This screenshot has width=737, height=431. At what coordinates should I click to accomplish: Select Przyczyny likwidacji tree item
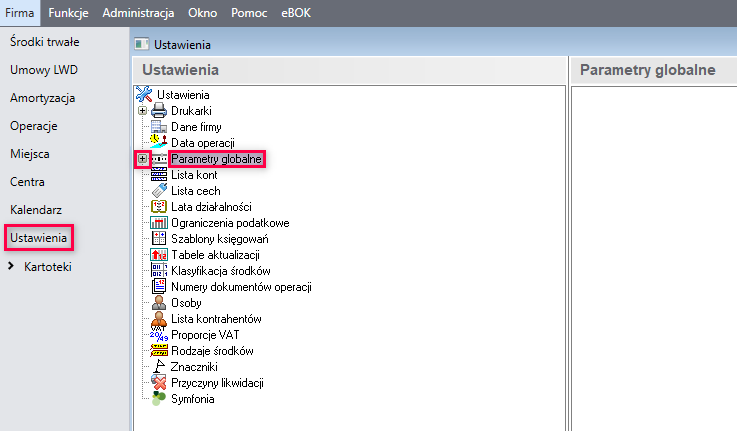click(x=217, y=383)
